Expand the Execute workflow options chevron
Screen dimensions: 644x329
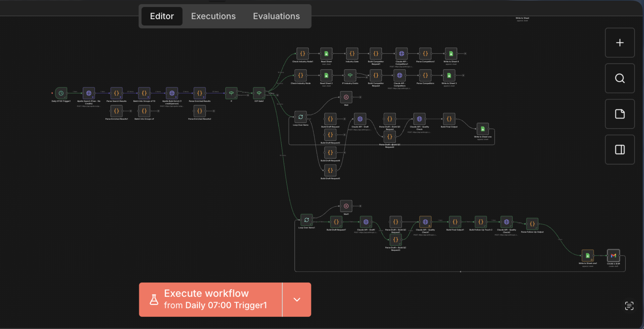click(296, 299)
